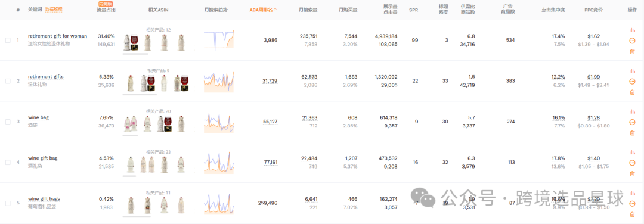Check the box for row 1

(x=8, y=40)
